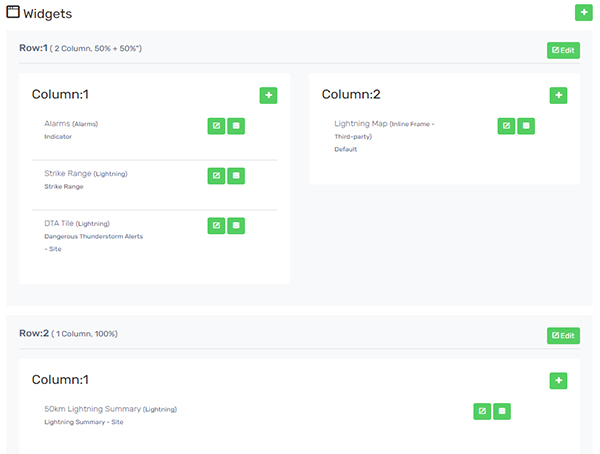
Task: Select the Alarms widget name text
Action: tap(57, 124)
